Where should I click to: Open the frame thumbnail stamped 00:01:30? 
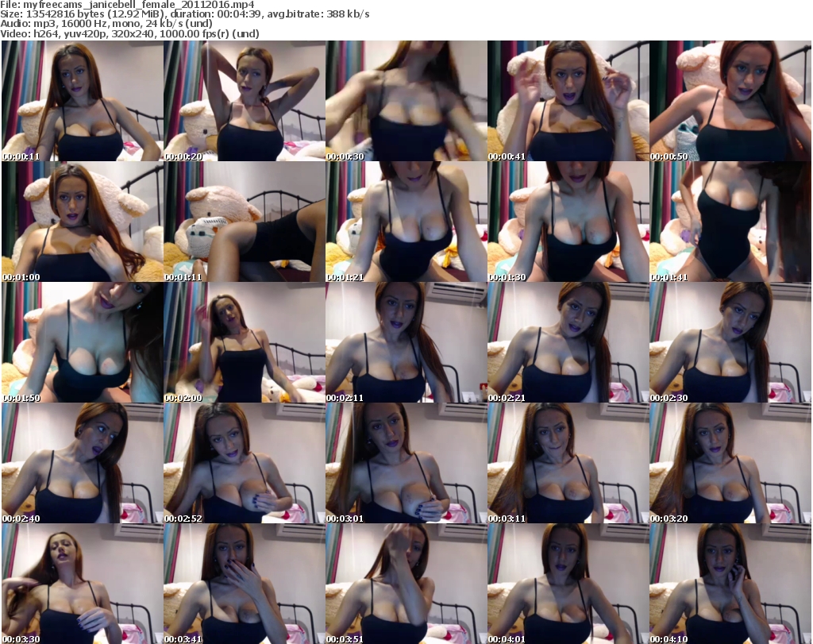pos(568,222)
